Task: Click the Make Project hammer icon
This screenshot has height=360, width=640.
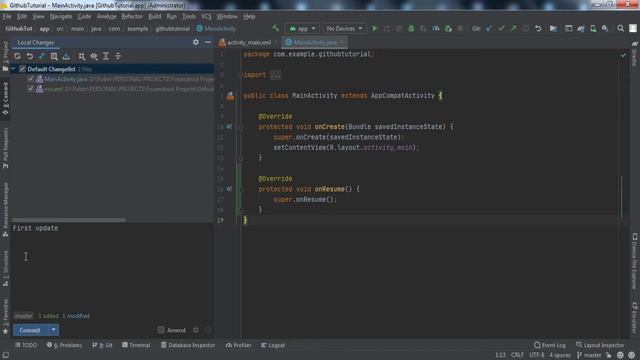Action: pyautogui.click(x=276, y=28)
